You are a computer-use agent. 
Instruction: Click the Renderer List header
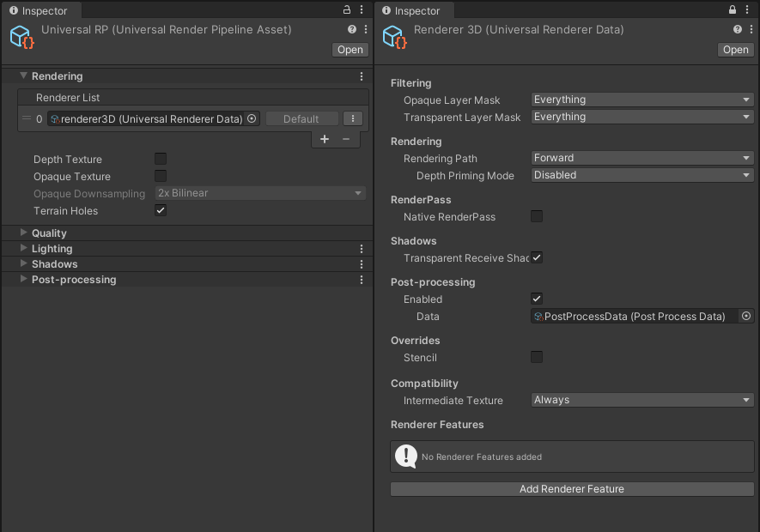(x=193, y=97)
